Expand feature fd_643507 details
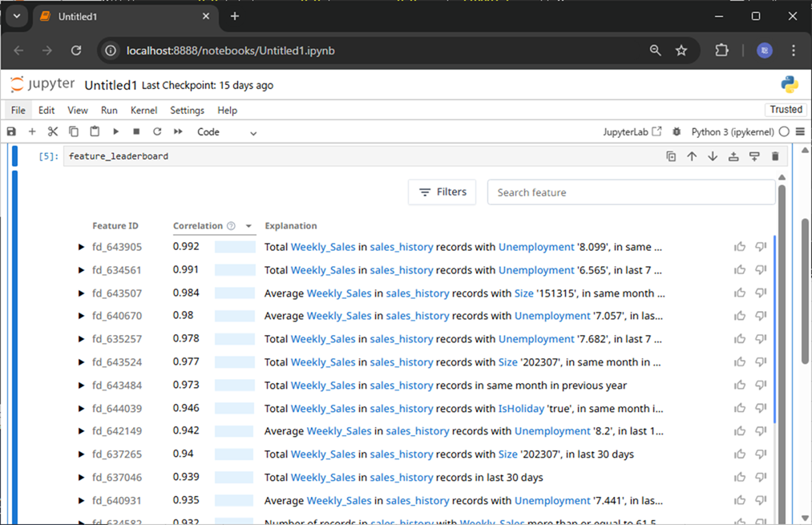812x525 pixels. point(81,293)
